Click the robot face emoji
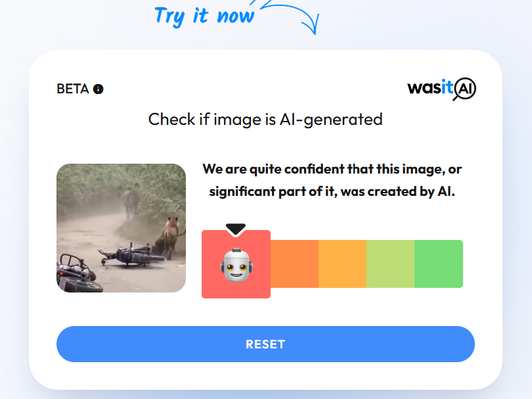The width and height of the screenshot is (532, 399). [236, 265]
